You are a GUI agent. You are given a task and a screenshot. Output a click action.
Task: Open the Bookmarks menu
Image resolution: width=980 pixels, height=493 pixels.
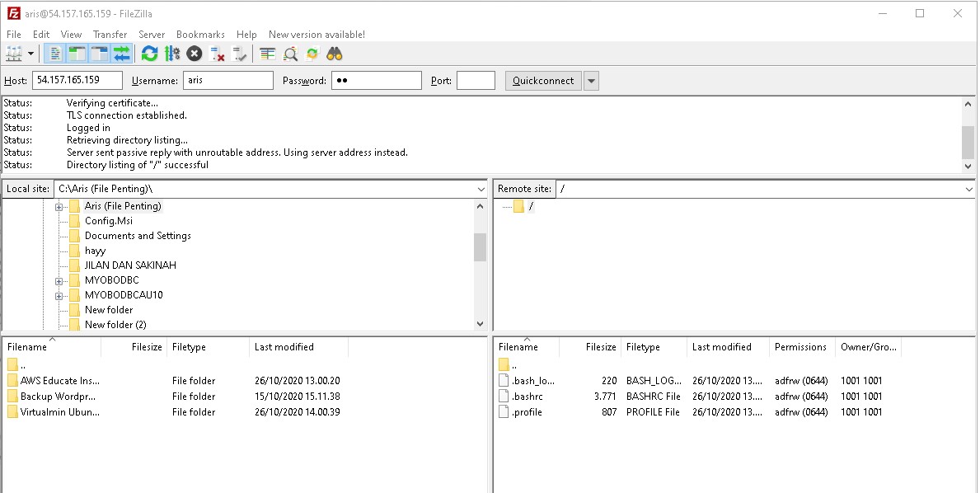[x=200, y=35]
